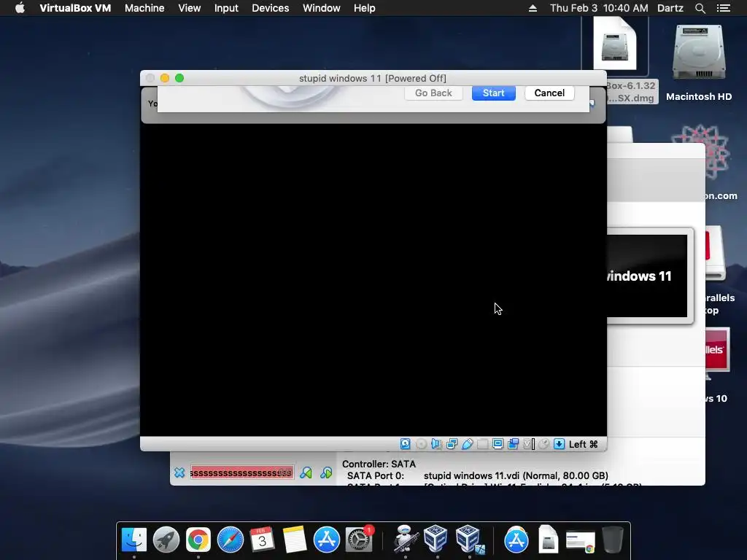Switch to VirtualBox VM dock icon
747x560 pixels.
469,539
